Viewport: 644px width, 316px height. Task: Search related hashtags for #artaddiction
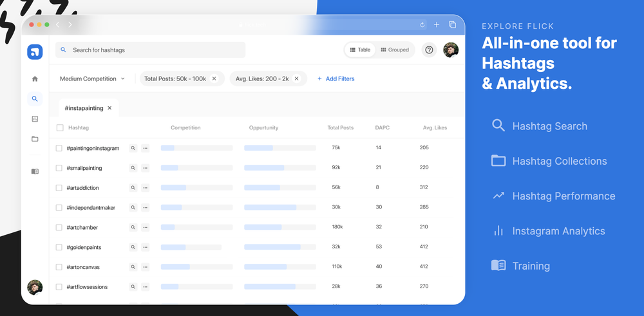click(133, 187)
